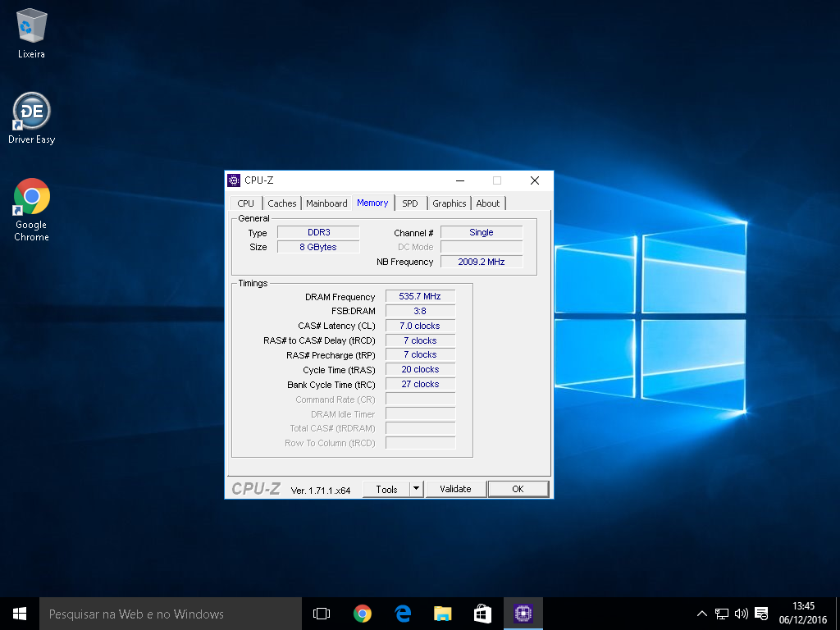Click the empty Command Rate (CR) field
The image size is (840, 630).
pyautogui.click(x=421, y=399)
